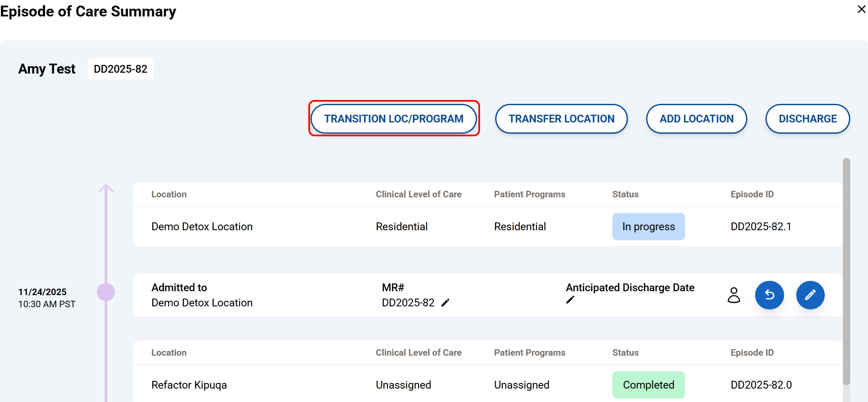This screenshot has width=868, height=402.
Task: Click the person icon in admission row
Action: pyautogui.click(x=733, y=295)
